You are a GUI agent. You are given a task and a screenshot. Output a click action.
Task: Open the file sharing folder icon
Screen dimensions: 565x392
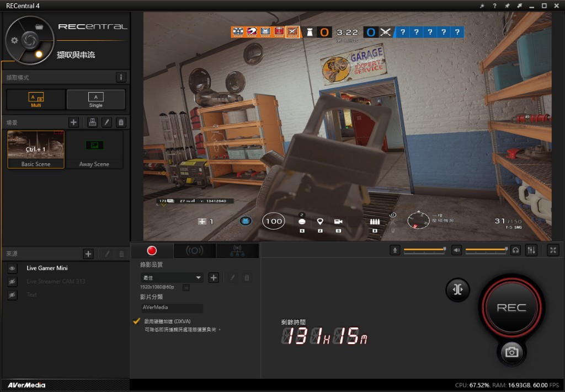click(x=39, y=26)
